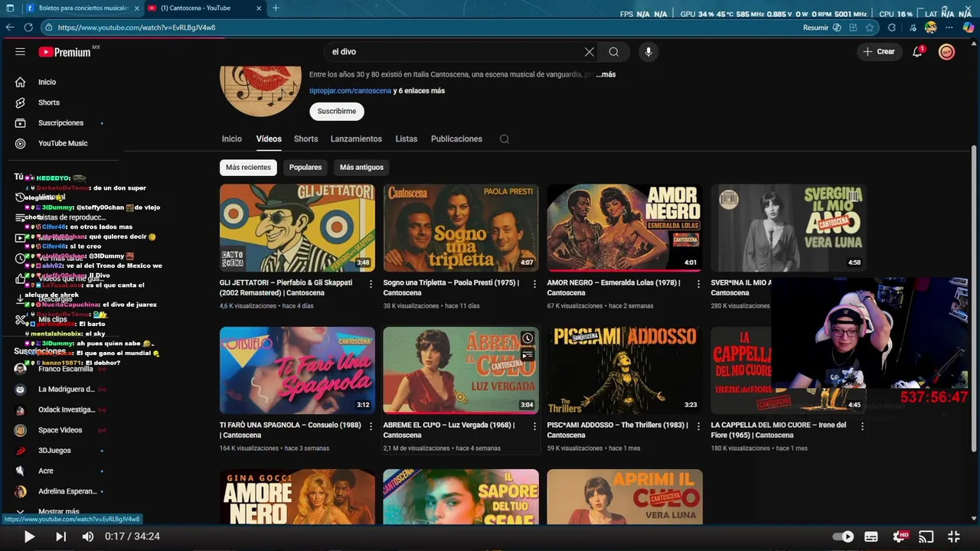Clear the 'el divo' search text with X
980x551 pixels.
point(589,52)
